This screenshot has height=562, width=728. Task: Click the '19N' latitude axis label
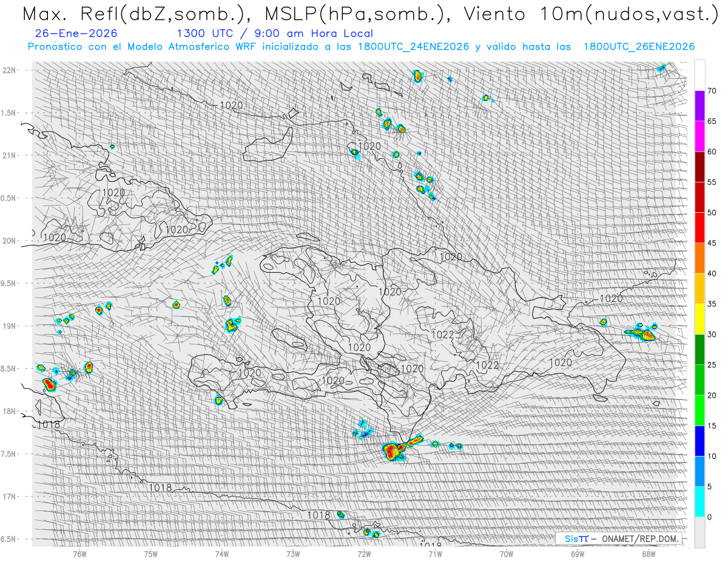[x=10, y=326]
